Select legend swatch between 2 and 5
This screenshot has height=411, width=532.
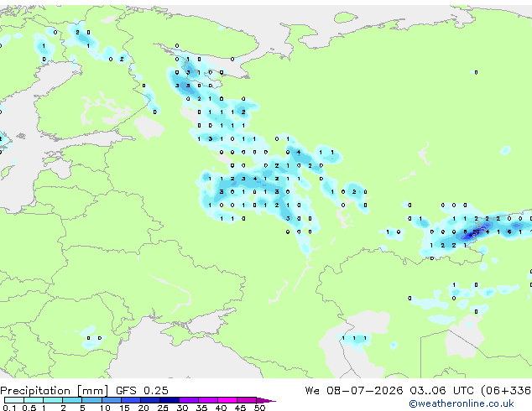(72, 400)
